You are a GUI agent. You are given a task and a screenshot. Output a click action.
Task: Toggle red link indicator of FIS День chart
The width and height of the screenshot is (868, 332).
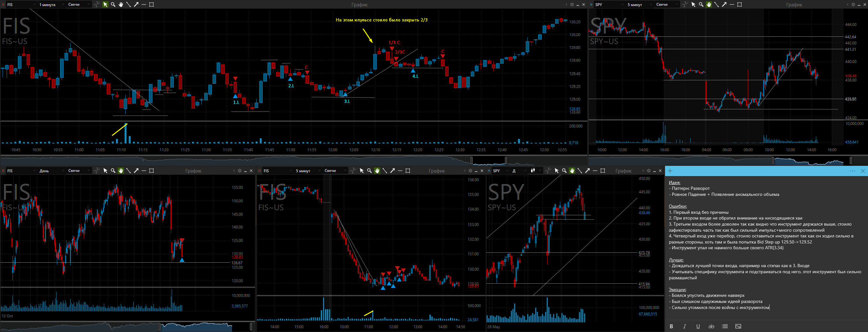[x=4, y=171]
